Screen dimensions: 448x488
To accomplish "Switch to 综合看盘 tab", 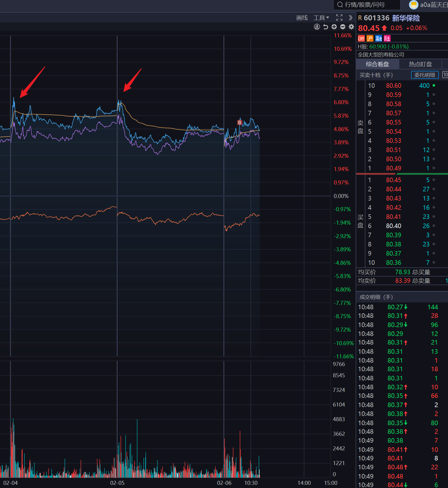I will (377, 64).
